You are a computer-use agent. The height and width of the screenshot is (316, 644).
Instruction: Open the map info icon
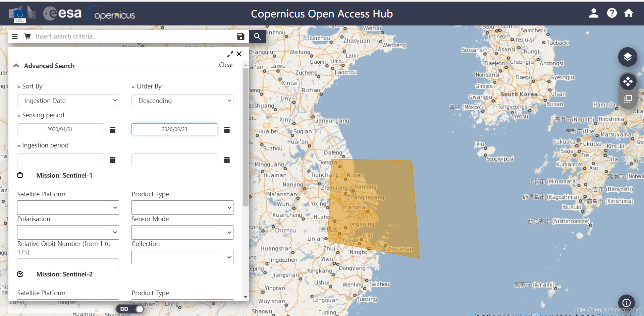point(626,303)
